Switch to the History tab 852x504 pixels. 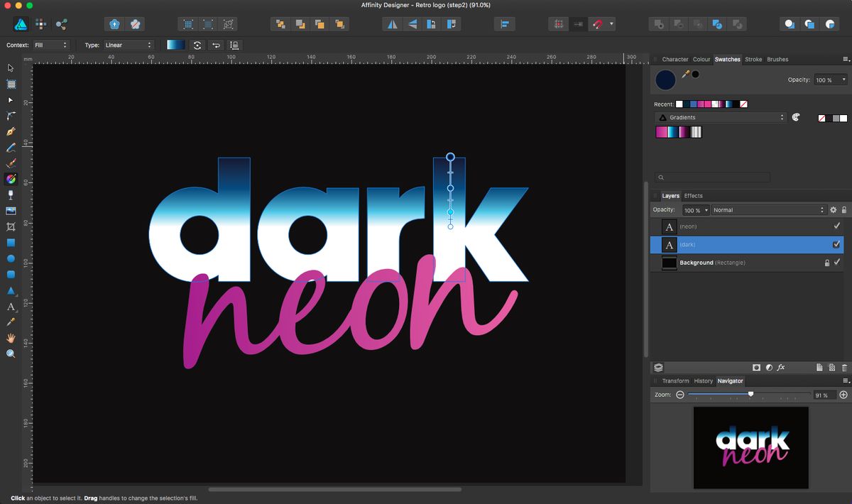pyautogui.click(x=703, y=380)
